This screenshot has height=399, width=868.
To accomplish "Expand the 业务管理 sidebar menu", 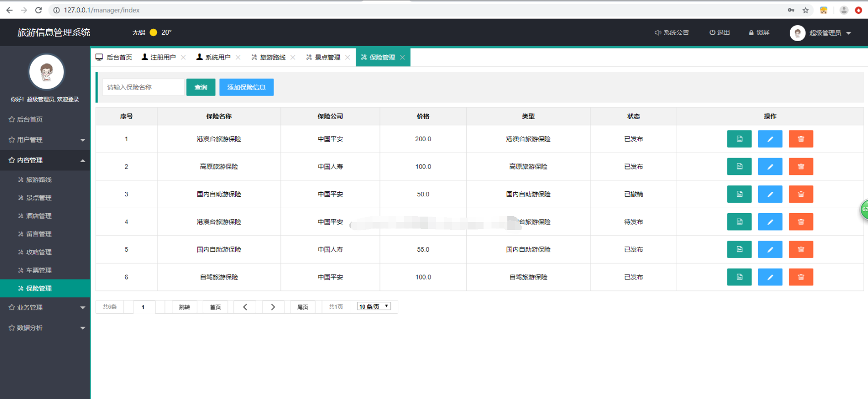I will point(45,307).
